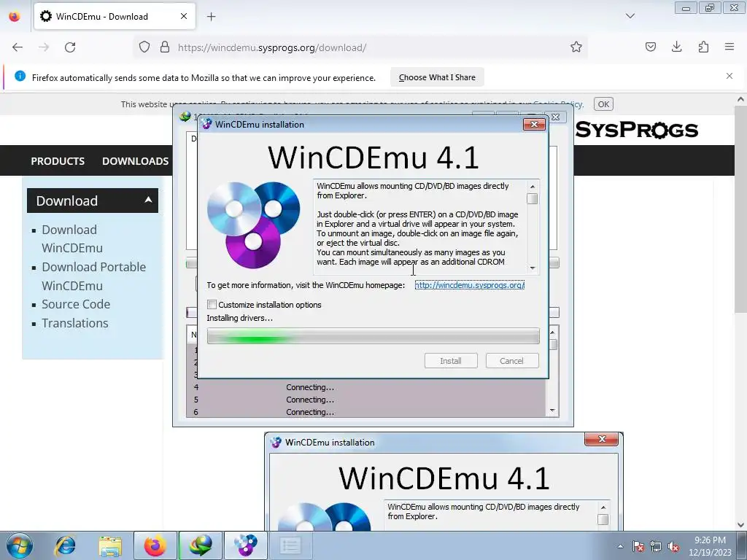Click the site padlock icon

point(165,47)
